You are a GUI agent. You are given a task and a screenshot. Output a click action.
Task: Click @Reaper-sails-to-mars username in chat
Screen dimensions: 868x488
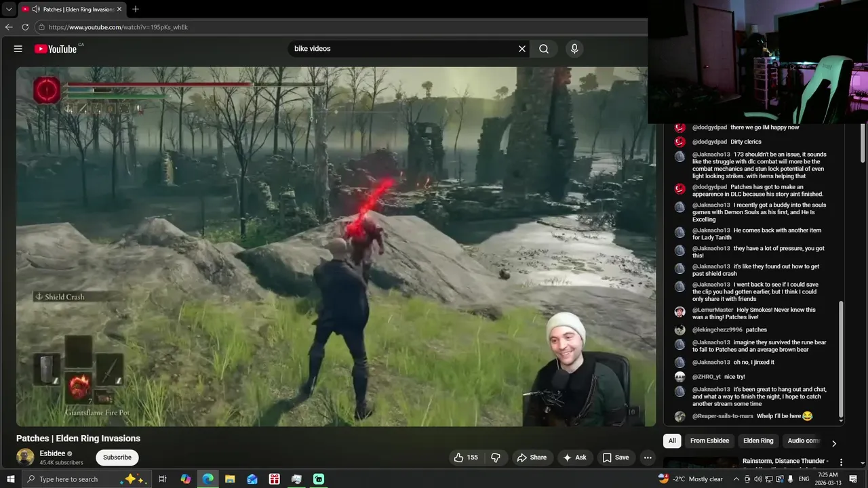pyautogui.click(x=722, y=416)
